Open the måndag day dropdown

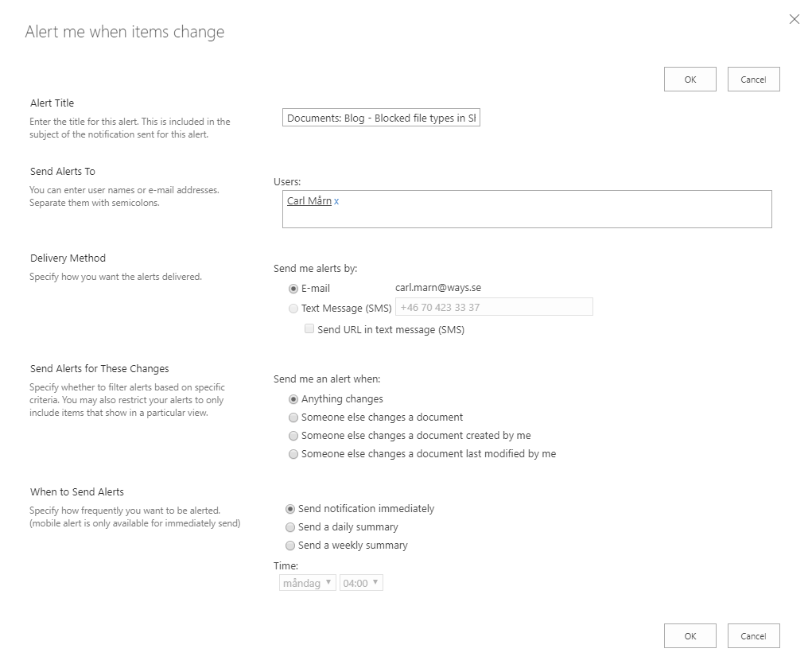[x=307, y=582]
